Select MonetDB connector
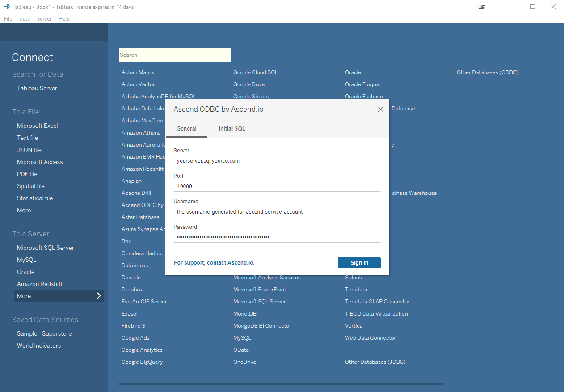564x392 pixels. [x=245, y=314]
